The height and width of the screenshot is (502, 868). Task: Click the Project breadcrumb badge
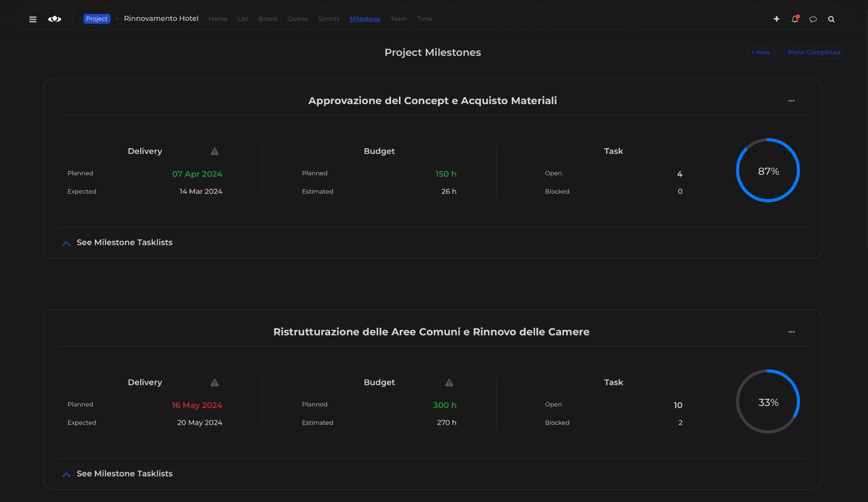pyautogui.click(x=97, y=19)
